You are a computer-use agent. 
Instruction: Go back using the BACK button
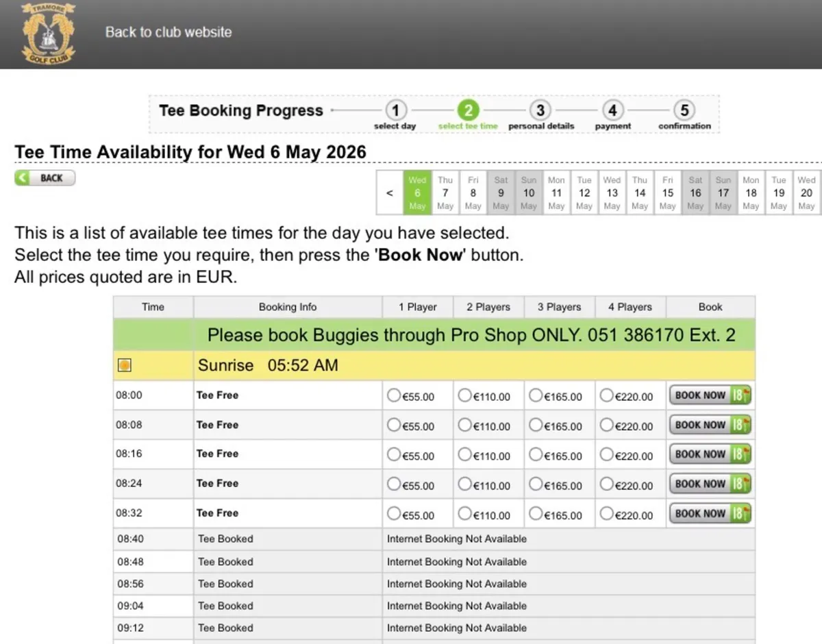pyautogui.click(x=45, y=178)
